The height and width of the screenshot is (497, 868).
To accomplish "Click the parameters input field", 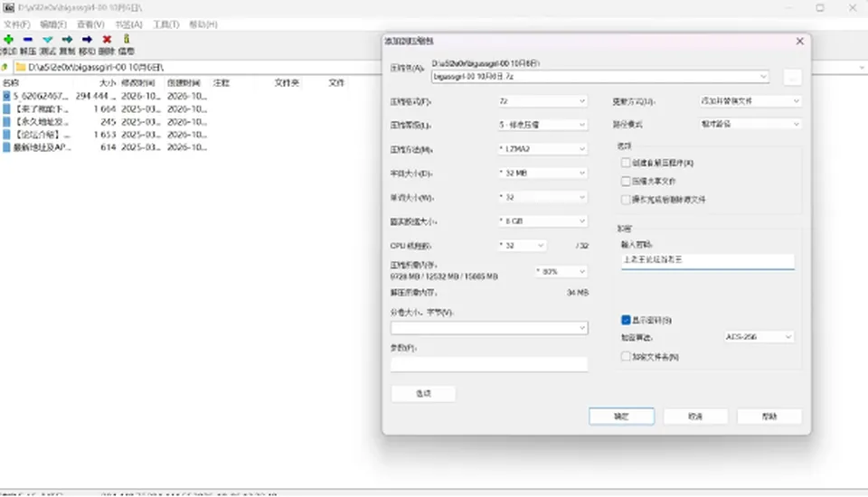I will click(489, 363).
